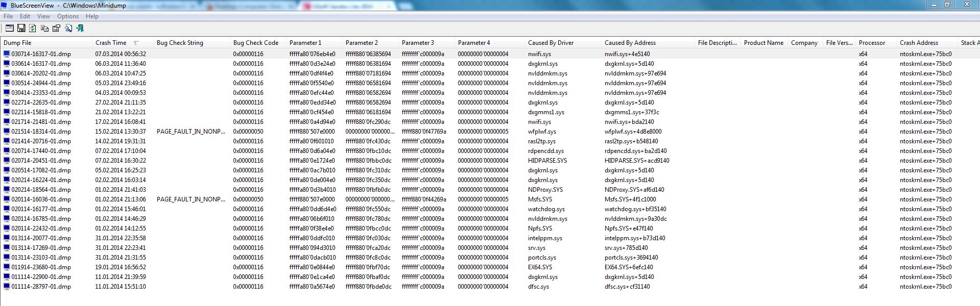Select dump file 030514-24944-01.dmp
Screen dimensions: 980x306
coord(41,83)
